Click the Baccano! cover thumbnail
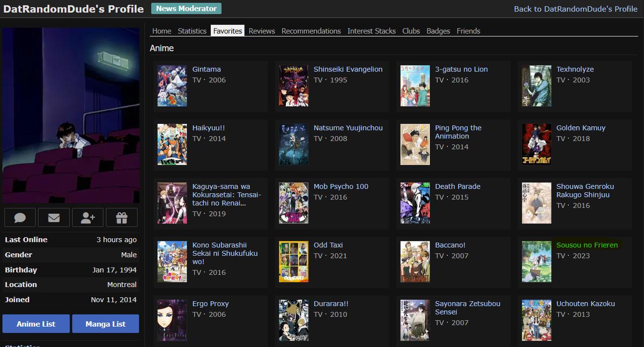Image resolution: width=644 pixels, height=347 pixels. tap(415, 261)
